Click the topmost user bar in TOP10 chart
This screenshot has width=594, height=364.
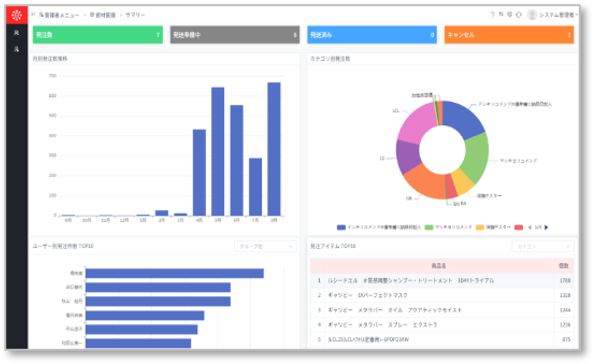[175, 273]
